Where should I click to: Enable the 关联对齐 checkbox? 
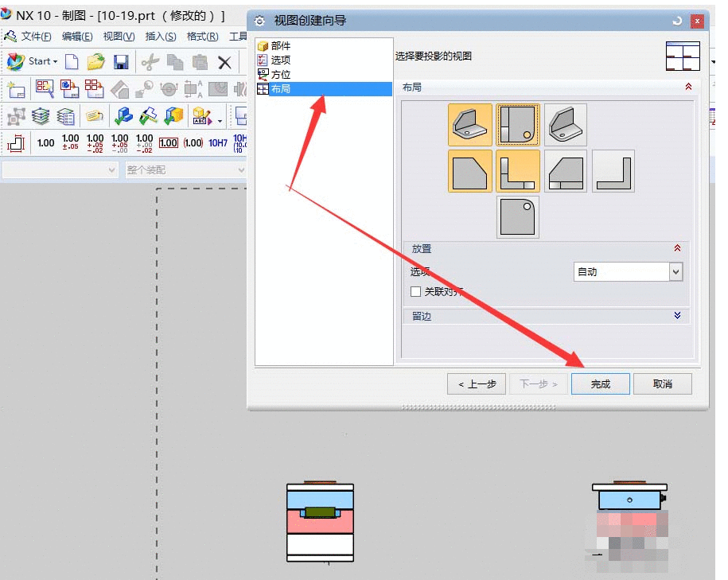415,291
